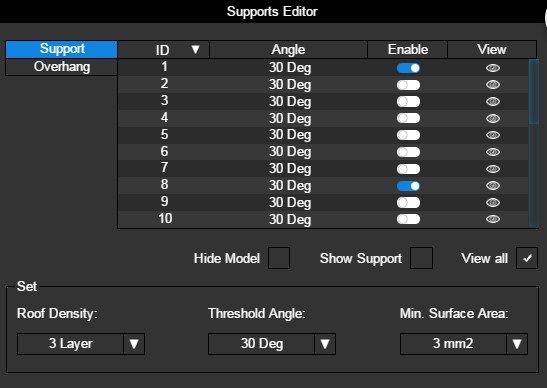Click the supports list vertical scrollbar

(x=534, y=92)
